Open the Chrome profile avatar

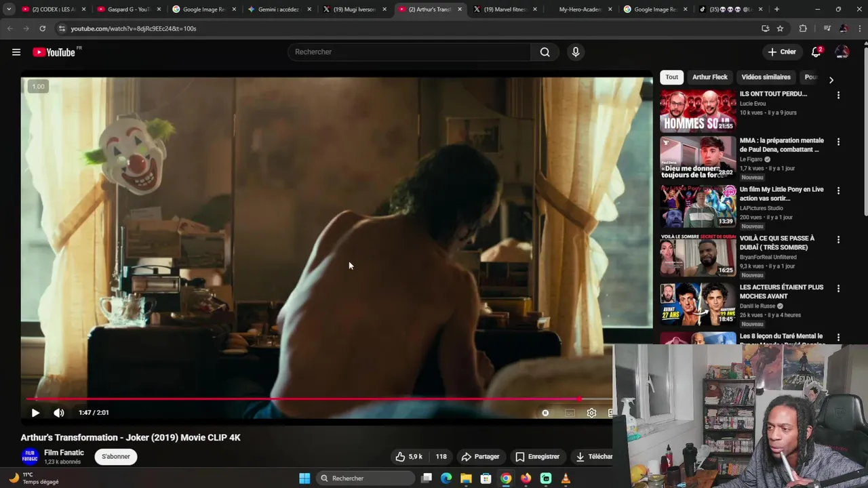tap(843, 28)
